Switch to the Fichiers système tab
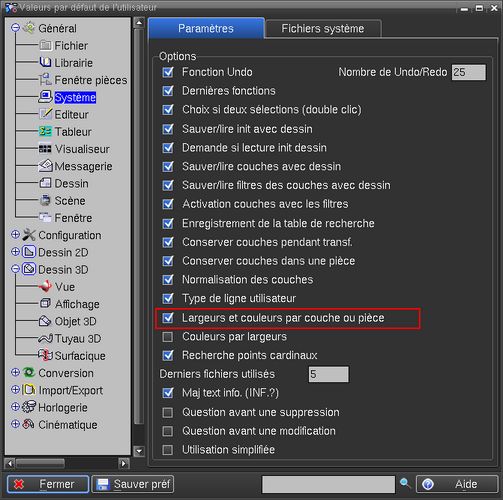Viewport: 503px width, 500px height. tap(323, 29)
